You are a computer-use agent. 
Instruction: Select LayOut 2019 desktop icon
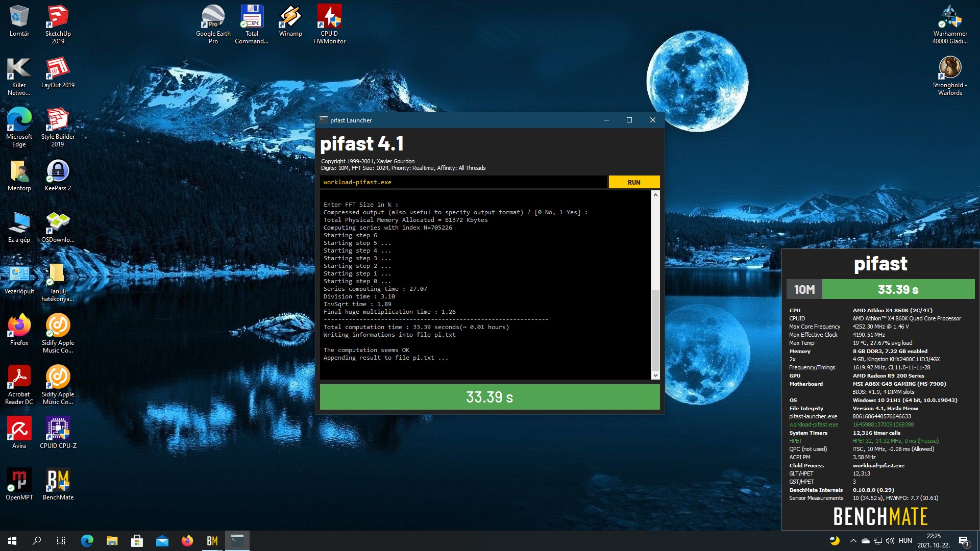pyautogui.click(x=58, y=72)
